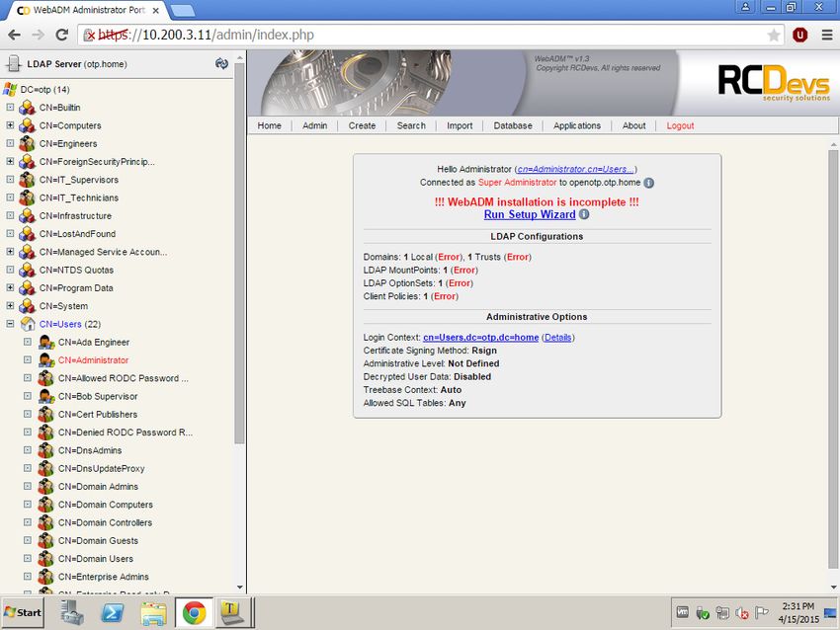
Task: Toggle the CN=Builtin tree box
Action: click(10, 107)
